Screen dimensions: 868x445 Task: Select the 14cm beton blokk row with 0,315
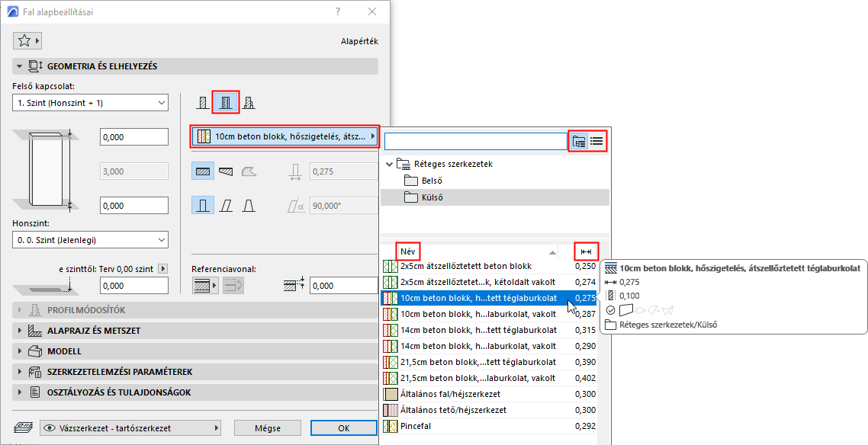[x=490, y=330]
